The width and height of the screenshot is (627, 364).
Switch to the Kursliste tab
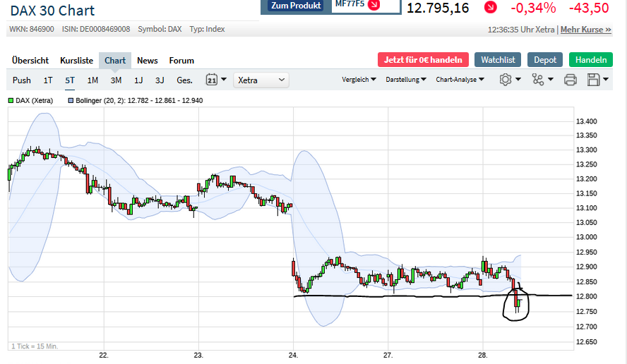[77, 61]
